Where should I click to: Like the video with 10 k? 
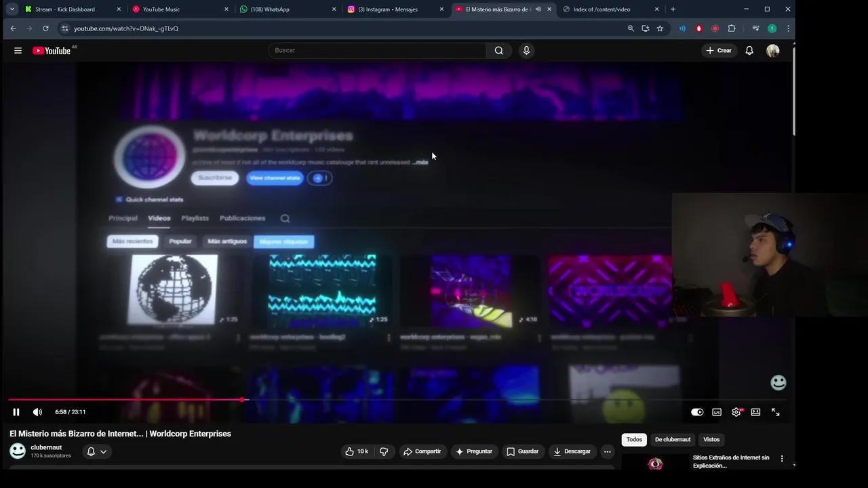(x=357, y=451)
